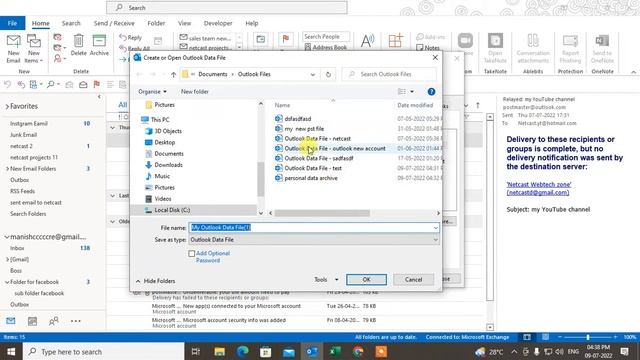Select file 'personal data archive'
This screenshot has height=360, width=640.
(x=311, y=178)
